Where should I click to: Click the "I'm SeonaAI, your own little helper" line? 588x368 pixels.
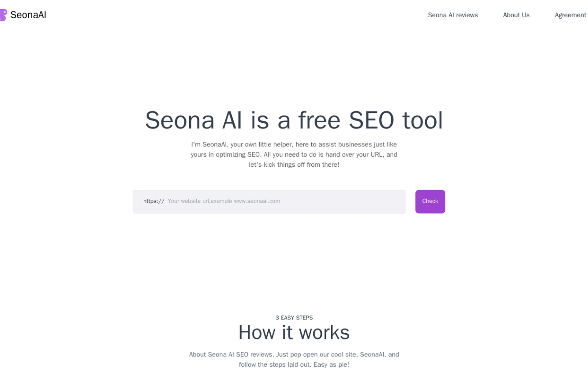coord(294,144)
